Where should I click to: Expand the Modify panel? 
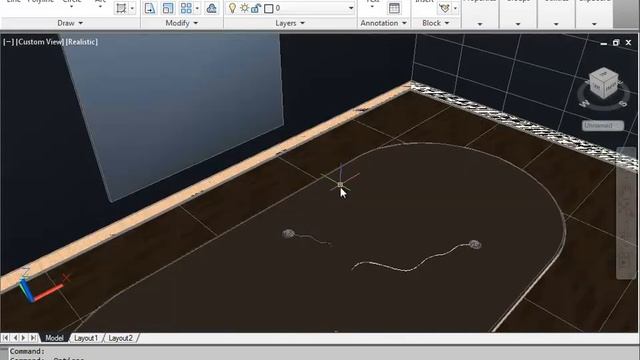pos(182,23)
